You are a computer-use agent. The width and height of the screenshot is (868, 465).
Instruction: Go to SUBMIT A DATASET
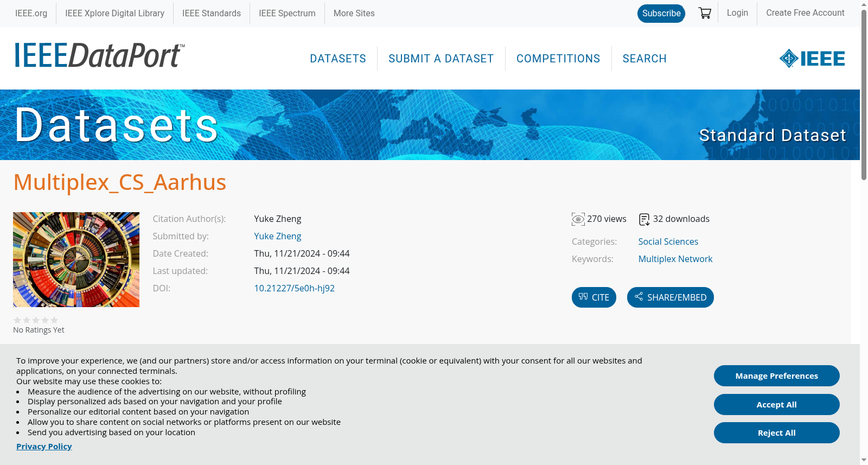(x=441, y=59)
